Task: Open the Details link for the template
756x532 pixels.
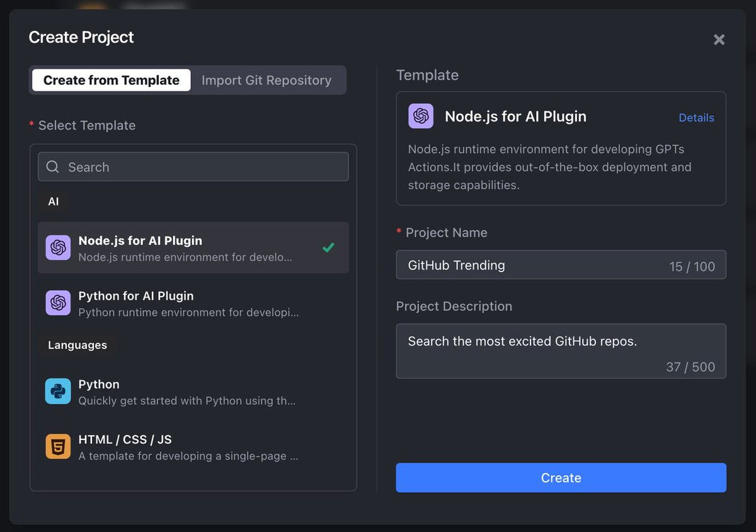Action: [x=696, y=118]
